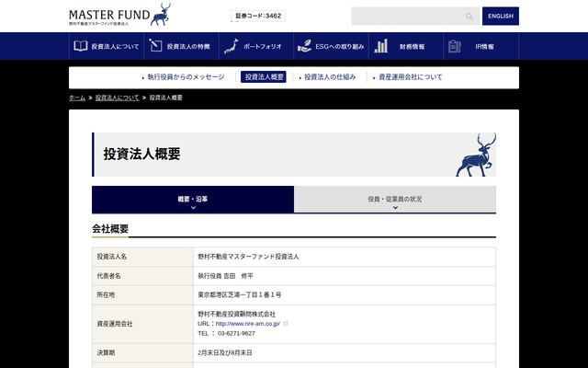Viewport: 588px width, 368px height.
Task: Open 投資法人の特徴 menu
Action: tap(181, 46)
